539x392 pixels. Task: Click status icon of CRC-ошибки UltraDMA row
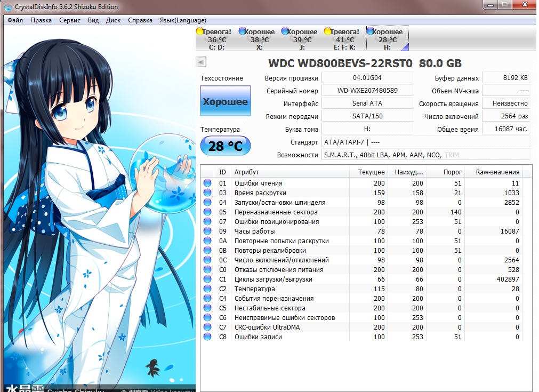[x=207, y=327]
